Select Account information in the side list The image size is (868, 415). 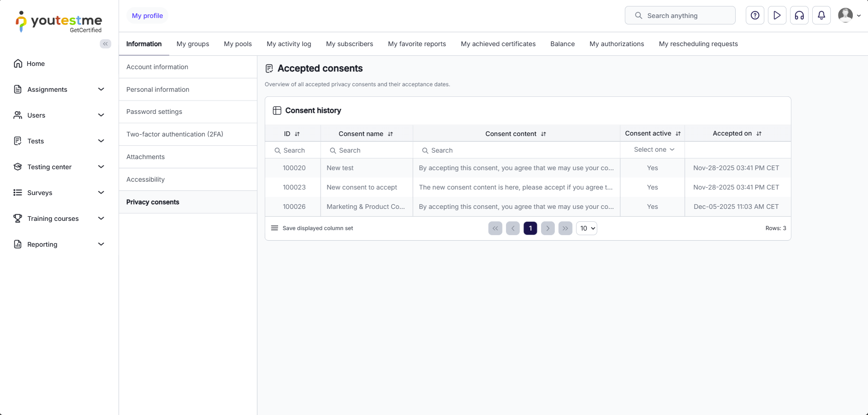point(188,67)
